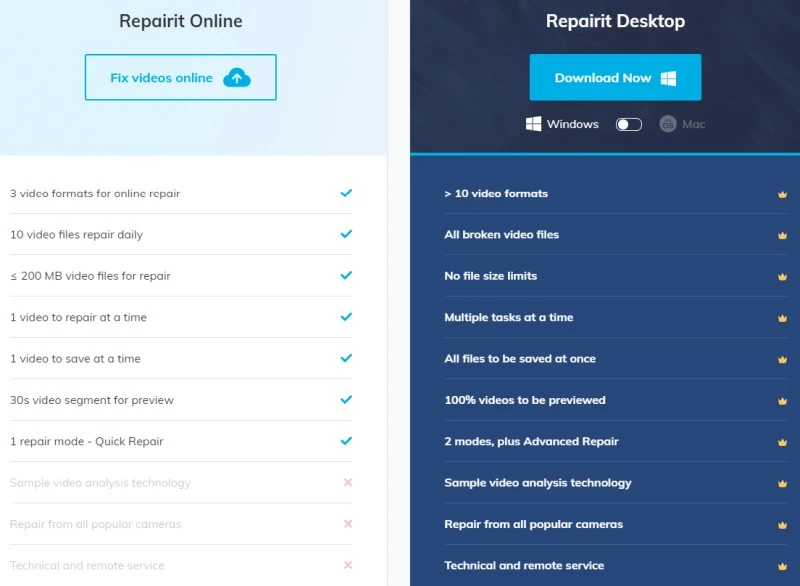Viewport: 800px width, 586px height.
Task: Toggle the Windows/Mac switch
Action: tap(629, 123)
